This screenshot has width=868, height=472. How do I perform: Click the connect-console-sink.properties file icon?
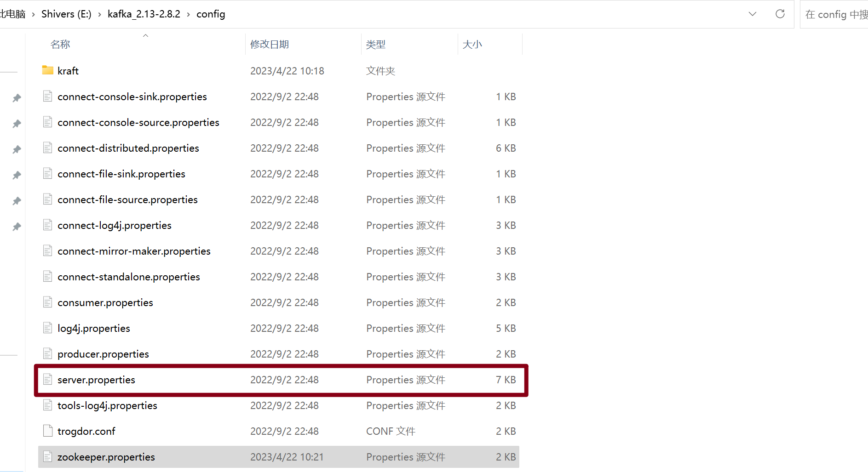pyautogui.click(x=47, y=96)
